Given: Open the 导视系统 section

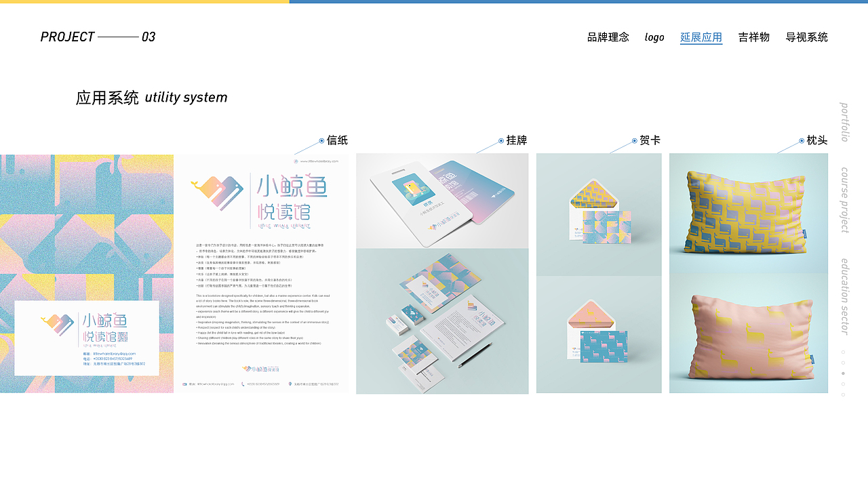Looking at the screenshot, I should coord(806,37).
